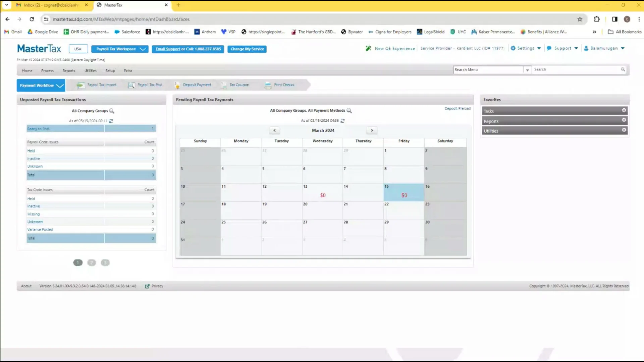Click the Change My Service button
Image resolution: width=644 pixels, height=362 pixels.
pos(247,49)
